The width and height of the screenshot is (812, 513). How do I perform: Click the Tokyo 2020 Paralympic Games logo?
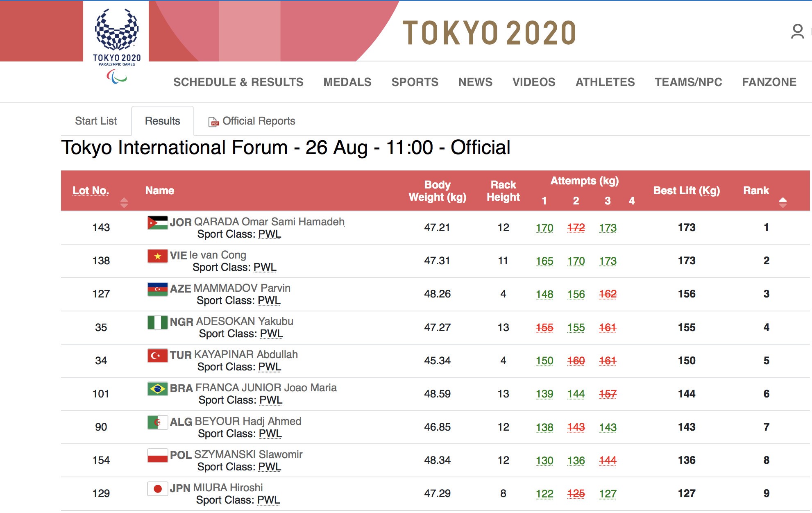coord(117,45)
